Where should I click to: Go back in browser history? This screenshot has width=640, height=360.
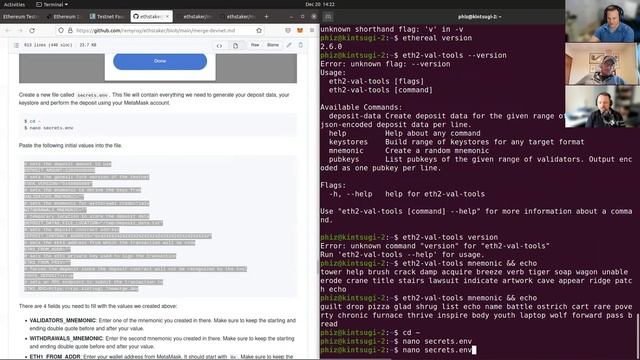(x=7, y=31)
